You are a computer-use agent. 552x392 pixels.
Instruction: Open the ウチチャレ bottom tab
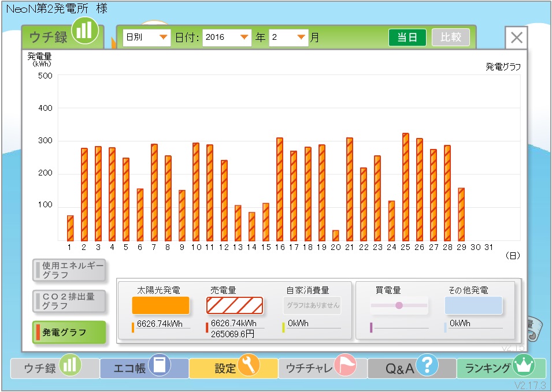323,368
